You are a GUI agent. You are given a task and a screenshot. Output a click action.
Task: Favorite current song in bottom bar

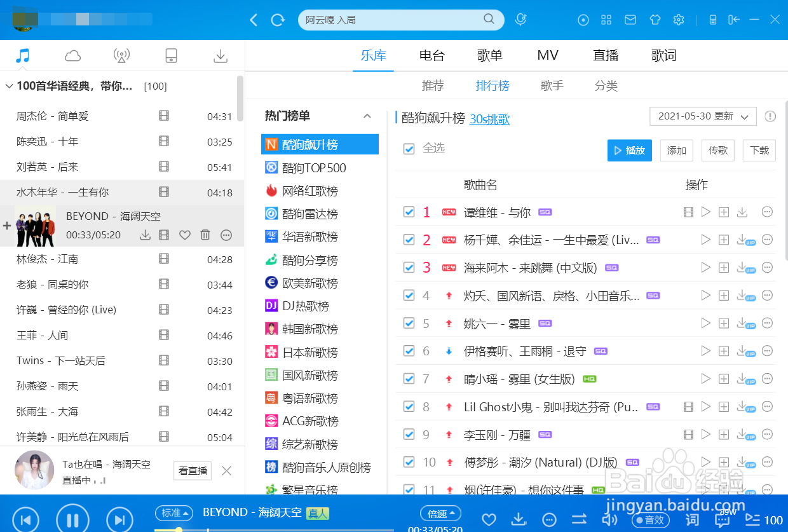[489, 519]
